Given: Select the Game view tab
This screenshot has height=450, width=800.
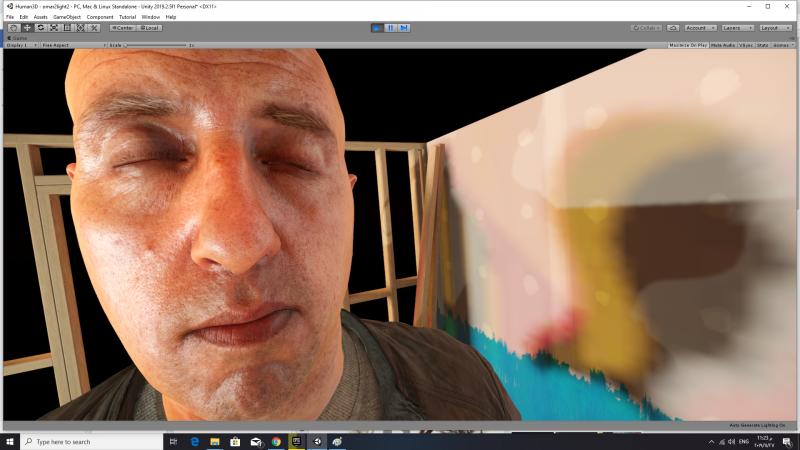Looking at the screenshot, I should click(x=17, y=38).
